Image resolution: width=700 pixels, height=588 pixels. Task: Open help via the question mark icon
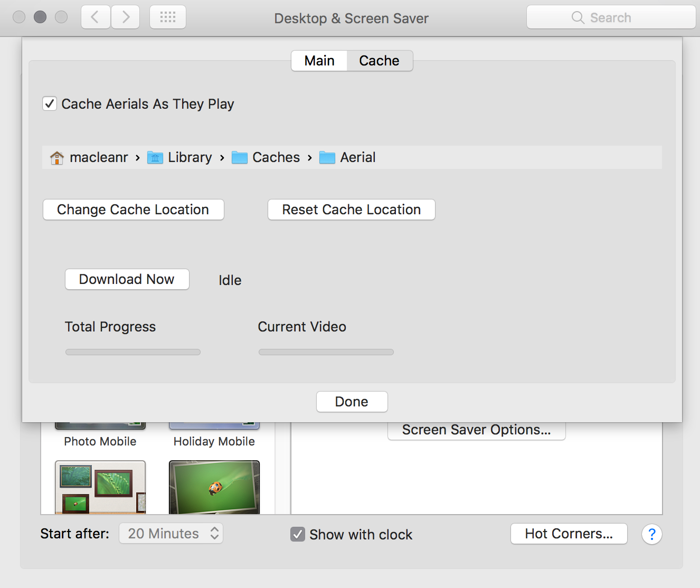(x=652, y=534)
